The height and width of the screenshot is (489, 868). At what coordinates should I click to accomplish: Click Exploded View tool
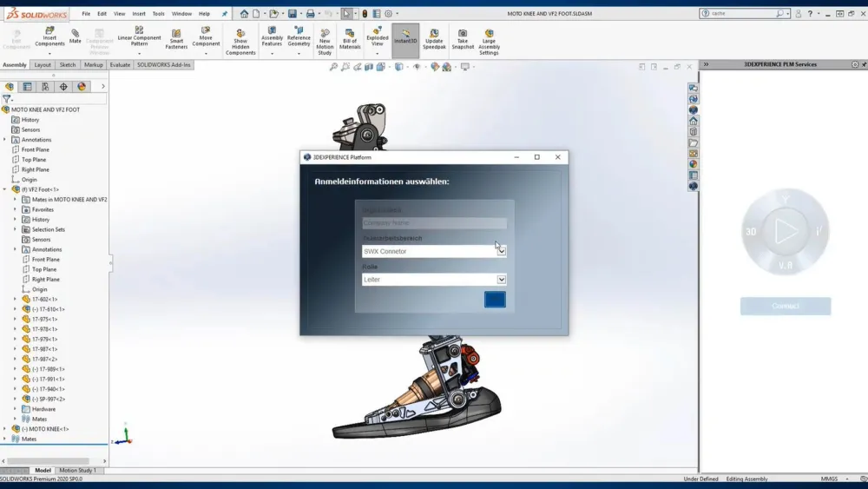[377, 37]
